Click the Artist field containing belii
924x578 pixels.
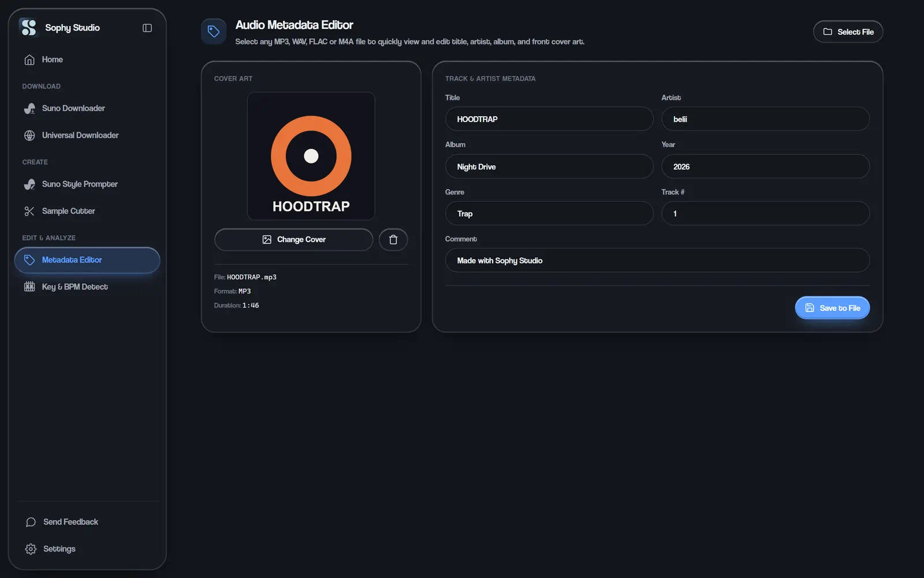[x=765, y=119]
